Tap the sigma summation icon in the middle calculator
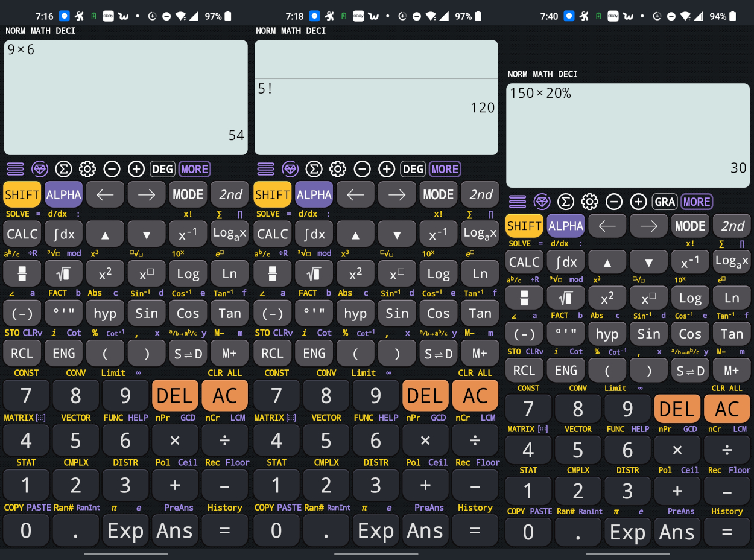This screenshot has height=560, width=754. pyautogui.click(x=314, y=169)
